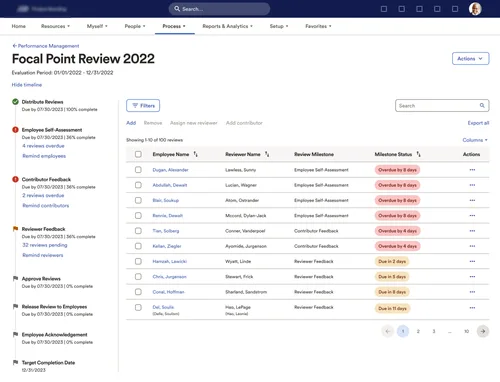
Task: Open row actions menu for Blair, Soukup
Action: tap(472, 200)
